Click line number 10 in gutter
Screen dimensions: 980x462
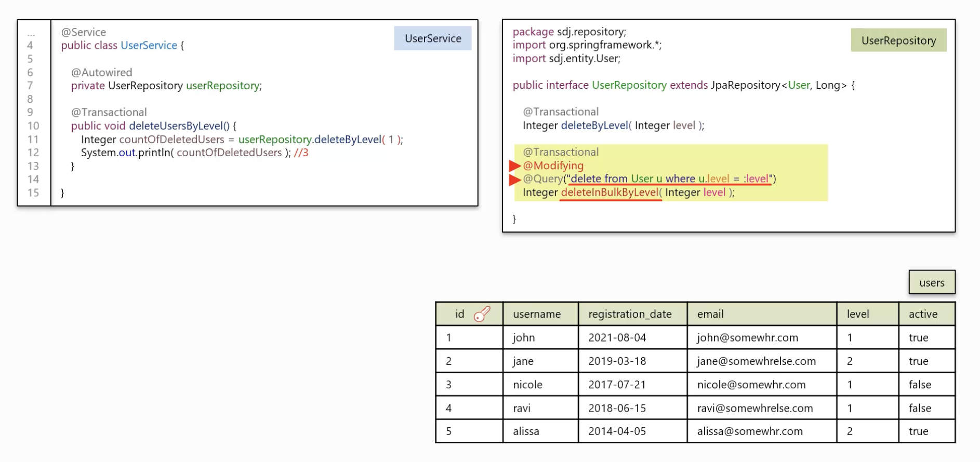pyautogui.click(x=33, y=126)
